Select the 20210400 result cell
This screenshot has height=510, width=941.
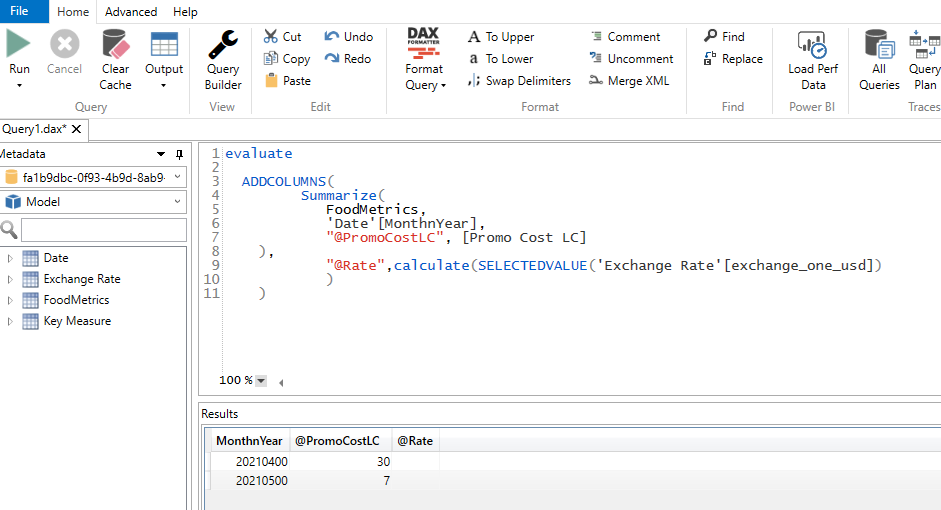pos(250,461)
